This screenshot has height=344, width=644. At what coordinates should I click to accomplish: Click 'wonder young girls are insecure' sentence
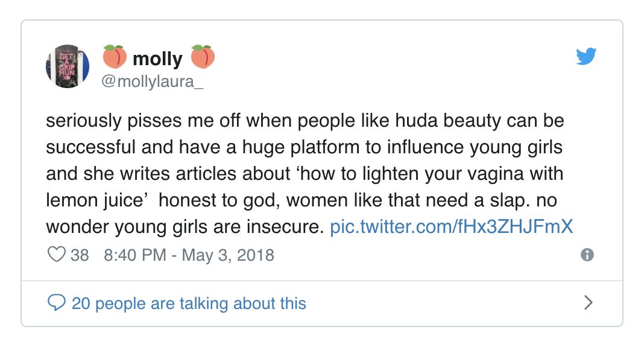[185, 227]
